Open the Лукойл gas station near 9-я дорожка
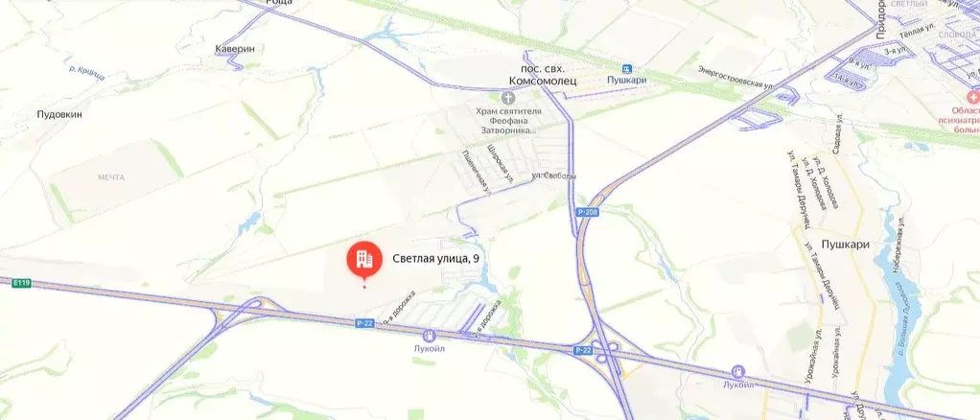Image resolution: width=980 pixels, height=420 pixels. coord(429,337)
